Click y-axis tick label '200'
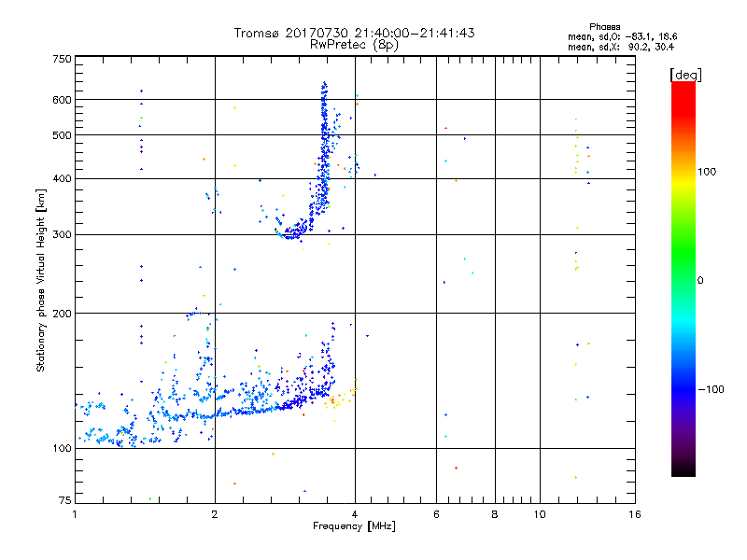747x560 pixels. [62, 314]
